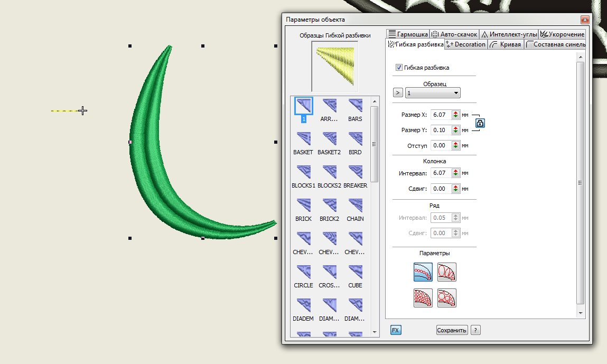Click the pattern list scroll down arrow

tap(375, 332)
